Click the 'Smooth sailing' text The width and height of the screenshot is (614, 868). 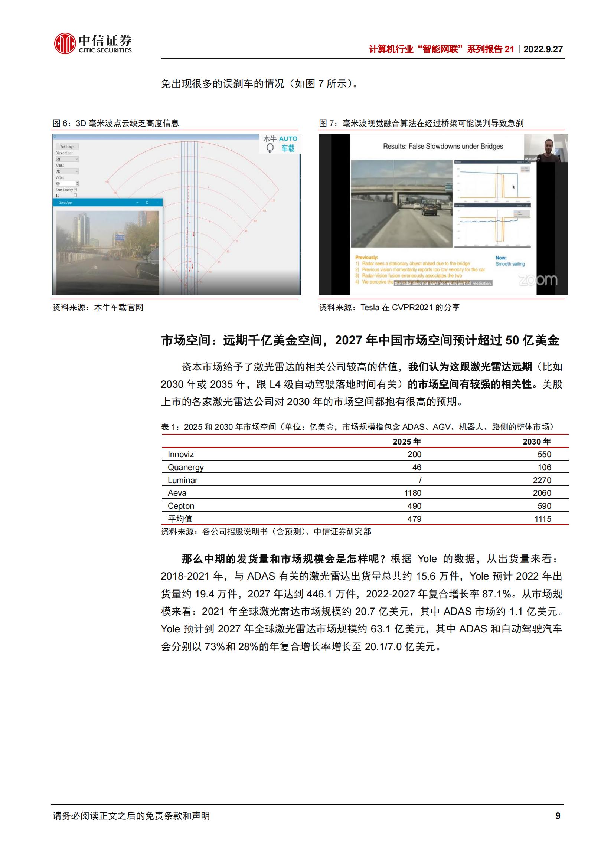click(x=510, y=264)
